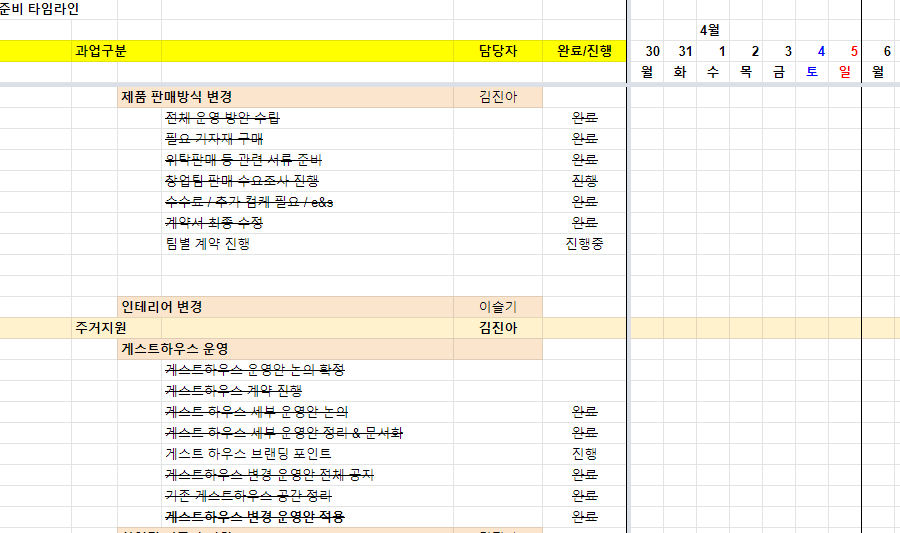Select the 완료/진행 header cell

coord(584,51)
